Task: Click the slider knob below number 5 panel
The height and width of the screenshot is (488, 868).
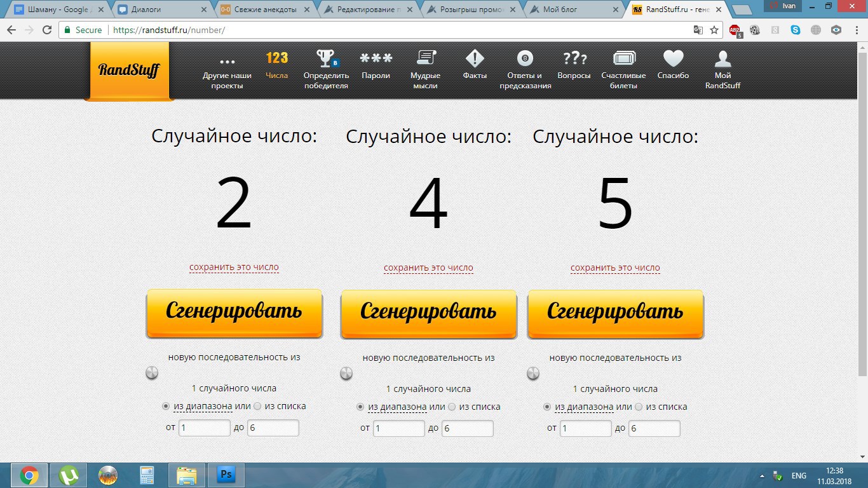Action: [x=533, y=373]
